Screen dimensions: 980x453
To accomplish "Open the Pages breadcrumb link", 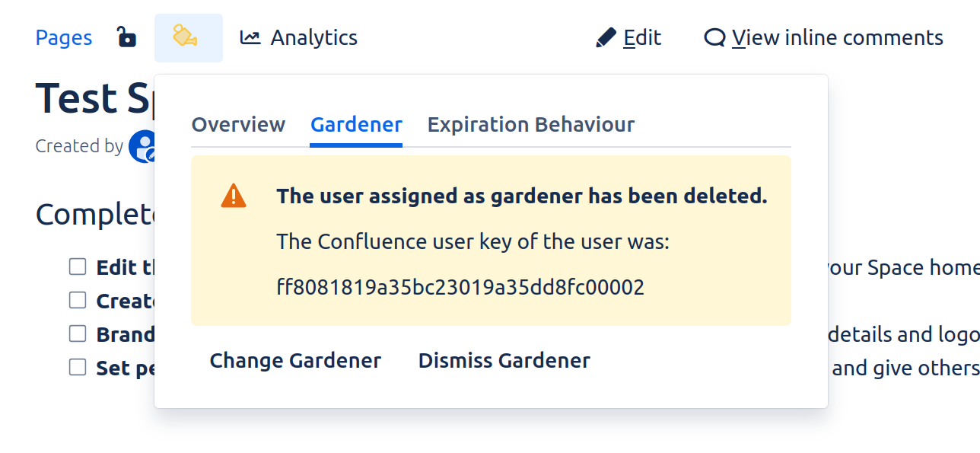I will tap(64, 37).
